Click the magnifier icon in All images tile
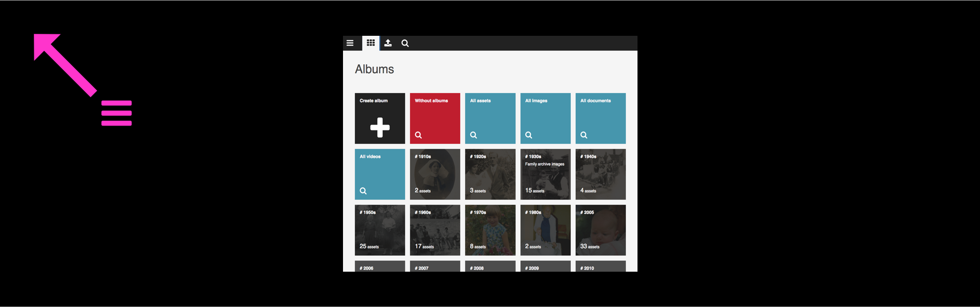This screenshot has height=307, width=980. [x=529, y=135]
